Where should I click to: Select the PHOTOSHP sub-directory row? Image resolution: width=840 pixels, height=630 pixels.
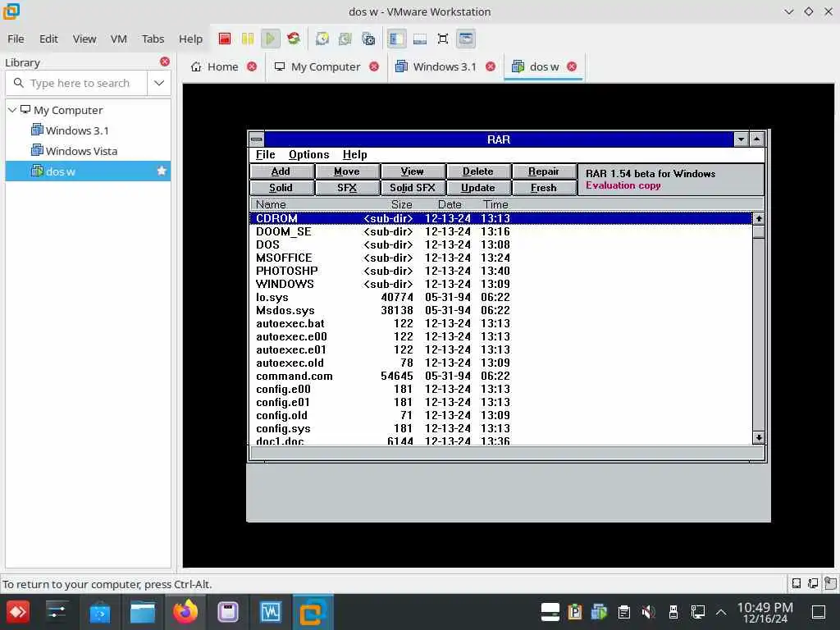pos(501,271)
